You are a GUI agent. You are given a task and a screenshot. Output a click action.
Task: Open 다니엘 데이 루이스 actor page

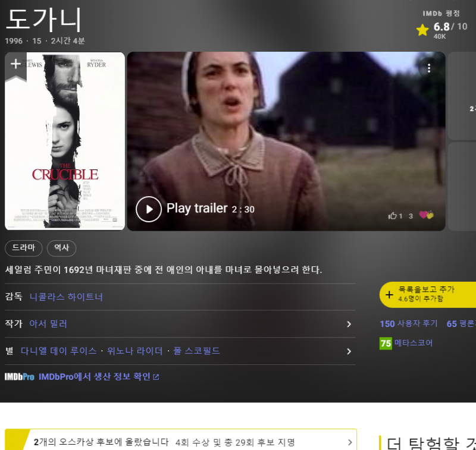(58, 351)
